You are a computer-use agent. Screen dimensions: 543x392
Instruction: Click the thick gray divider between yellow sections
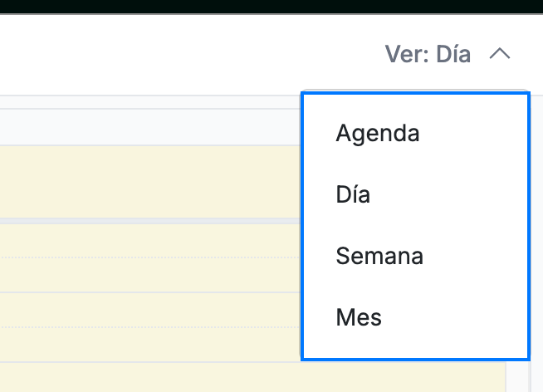150,221
